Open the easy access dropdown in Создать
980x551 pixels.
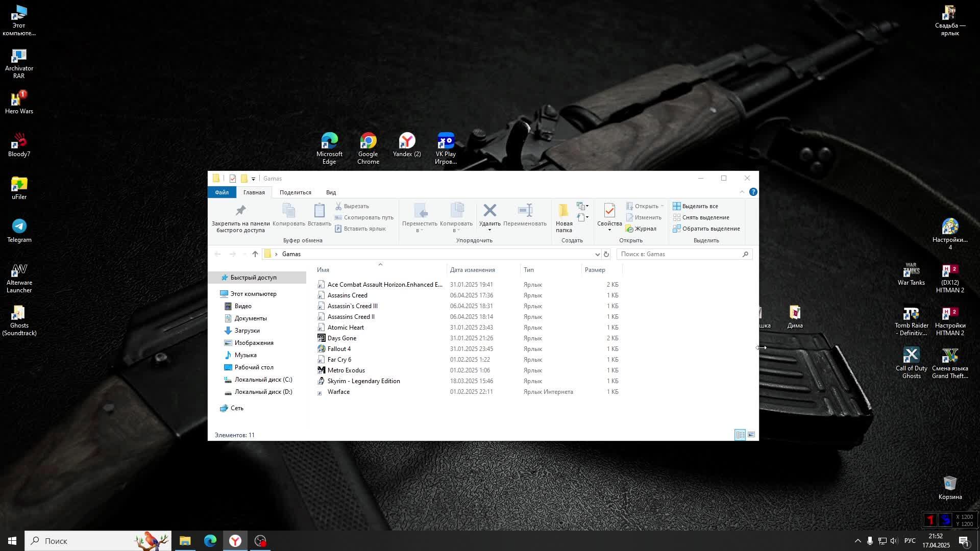pyautogui.click(x=583, y=217)
